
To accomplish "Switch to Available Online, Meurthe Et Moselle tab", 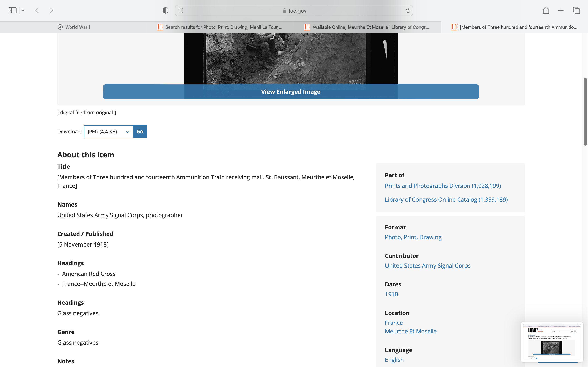I will 367,27.
